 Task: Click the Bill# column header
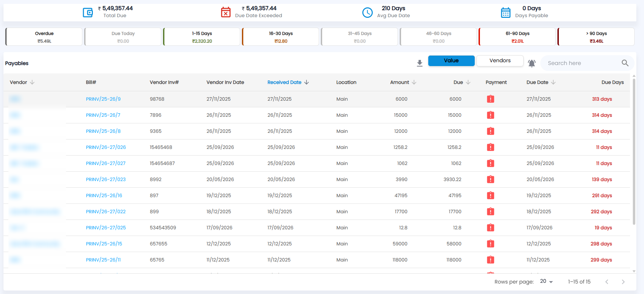91,82
